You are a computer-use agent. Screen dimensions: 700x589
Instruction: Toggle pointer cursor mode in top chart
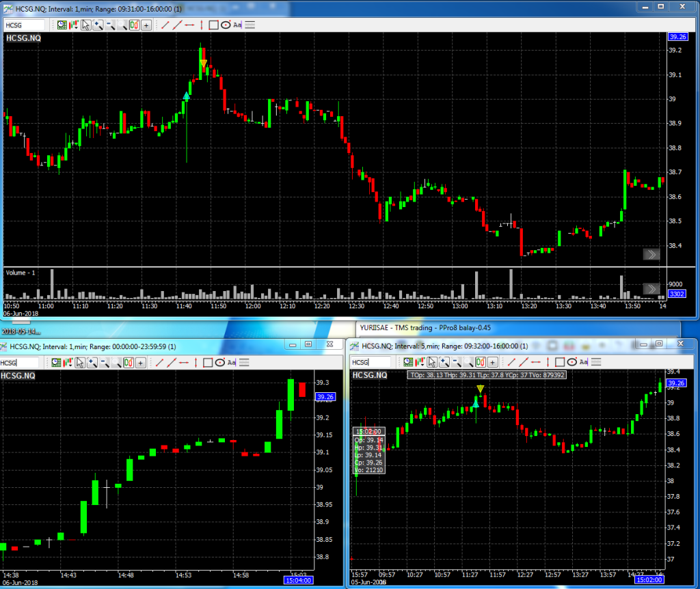click(x=85, y=25)
